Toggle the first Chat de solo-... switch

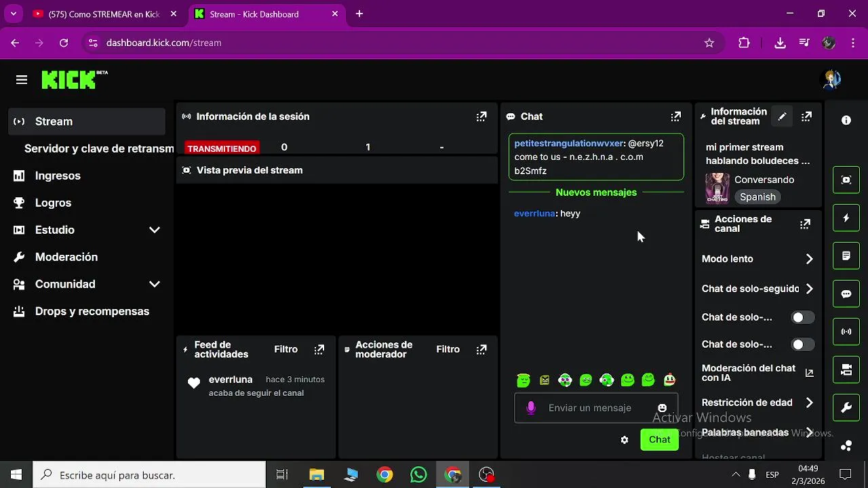click(x=803, y=317)
